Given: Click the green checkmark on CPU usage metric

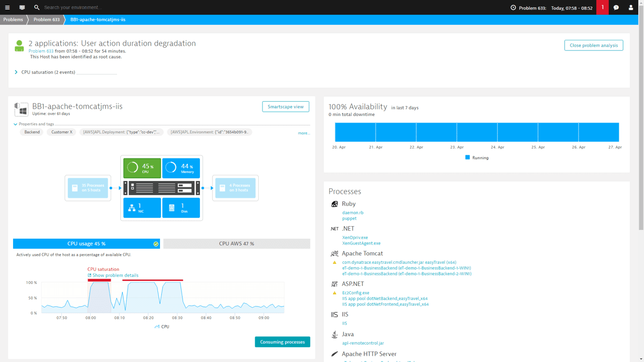Looking at the screenshot, I should 156,243.
